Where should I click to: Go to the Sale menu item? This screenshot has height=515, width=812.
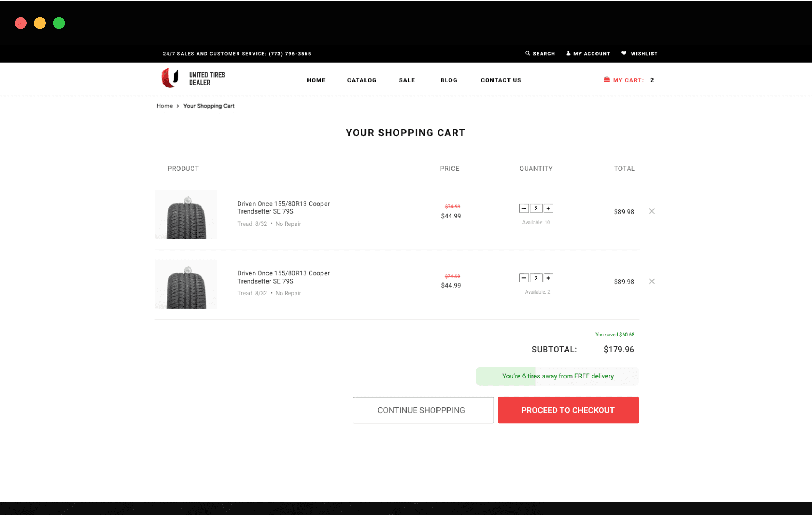pyautogui.click(x=407, y=80)
